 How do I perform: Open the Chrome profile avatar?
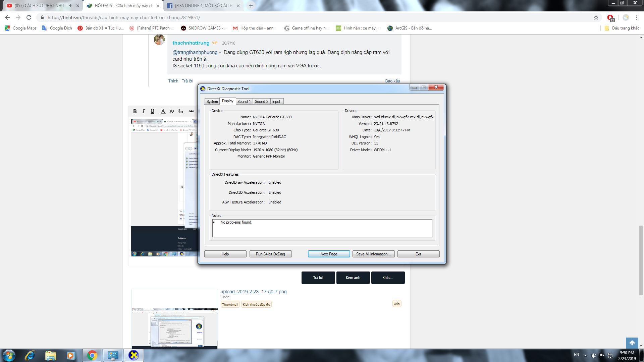tap(626, 17)
